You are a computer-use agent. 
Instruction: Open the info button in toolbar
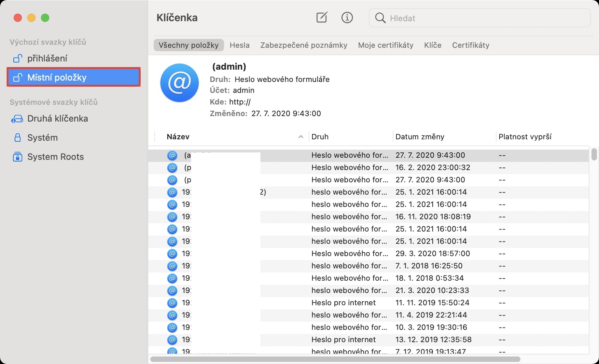347,17
